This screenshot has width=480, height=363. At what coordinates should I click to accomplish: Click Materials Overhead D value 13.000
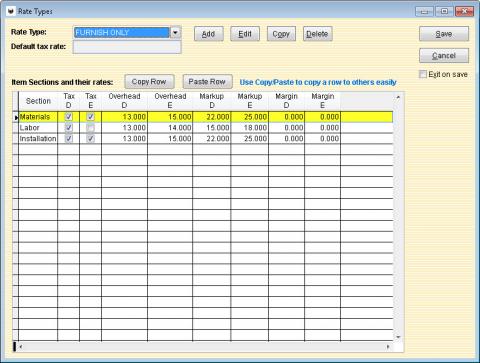click(124, 117)
